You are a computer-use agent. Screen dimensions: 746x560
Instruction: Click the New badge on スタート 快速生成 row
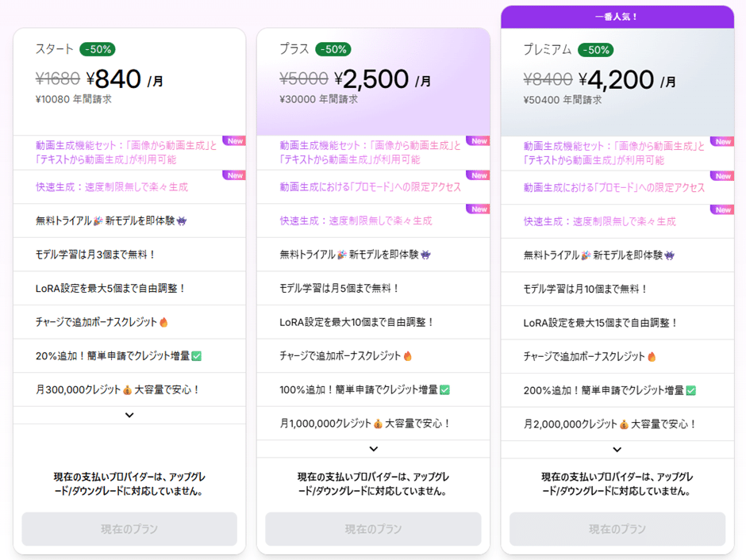coord(235,175)
